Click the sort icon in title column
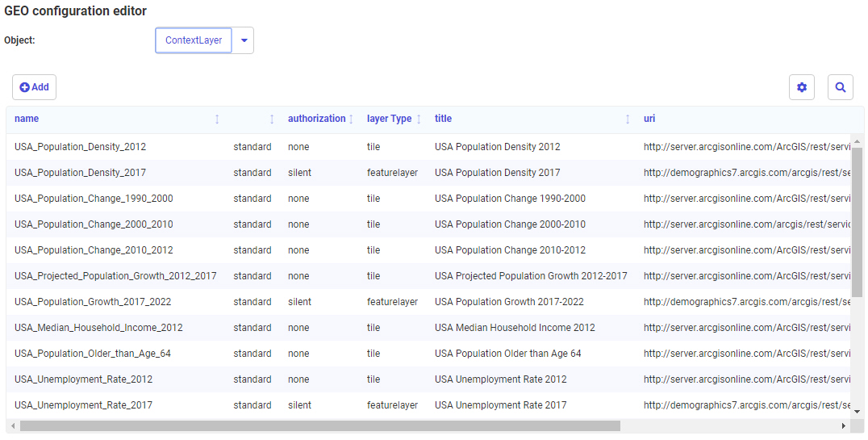This screenshot has width=868, height=440. (628, 119)
